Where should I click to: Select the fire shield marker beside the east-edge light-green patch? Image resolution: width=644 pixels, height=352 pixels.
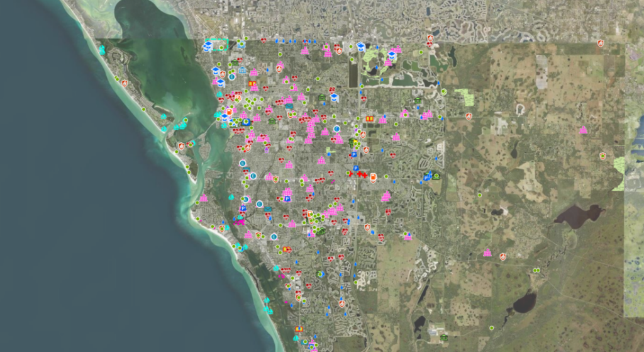tap(602, 156)
